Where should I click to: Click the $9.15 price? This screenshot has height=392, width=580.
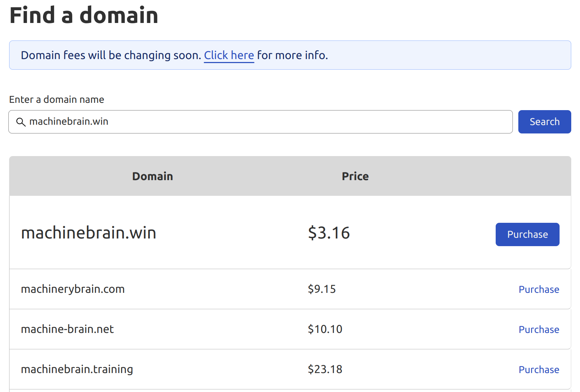tap(322, 289)
